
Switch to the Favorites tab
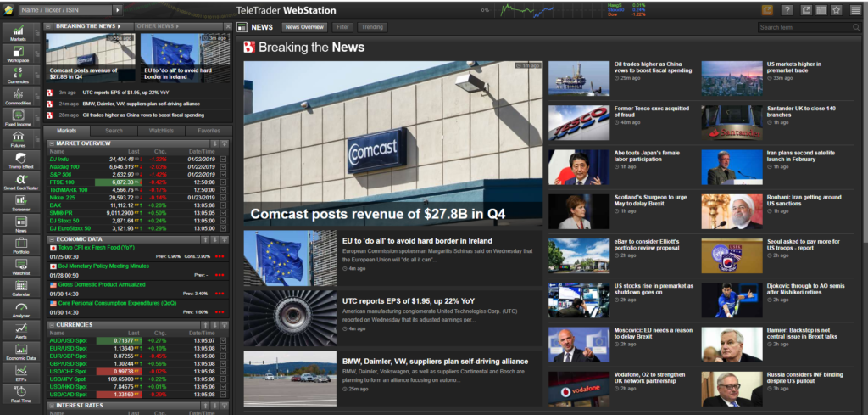tap(209, 131)
